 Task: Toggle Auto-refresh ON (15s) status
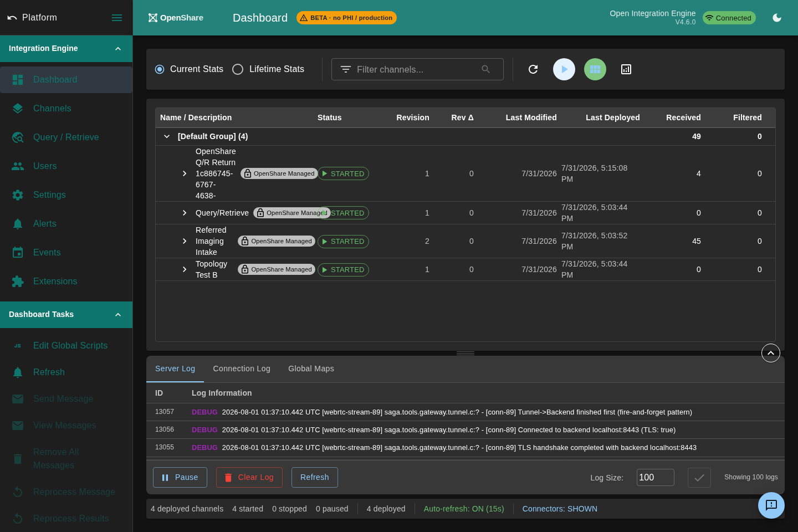click(x=464, y=509)
